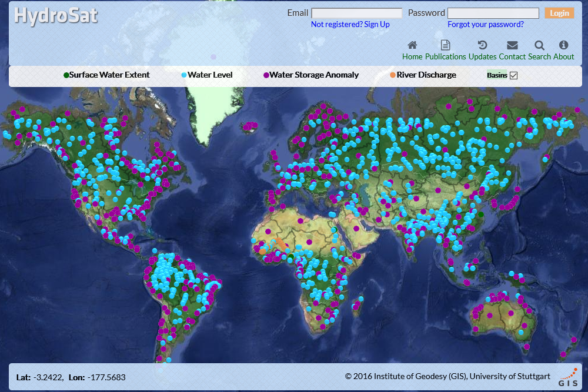Click the cyan Water Level dot
Screen dimensions: 588x392
[x=184, y=75]
